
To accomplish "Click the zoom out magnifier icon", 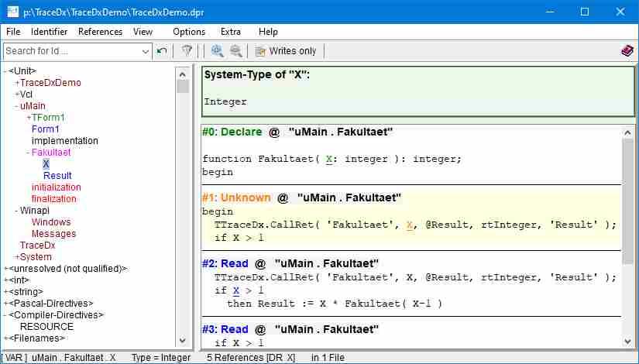I will (x=236, y=51).
